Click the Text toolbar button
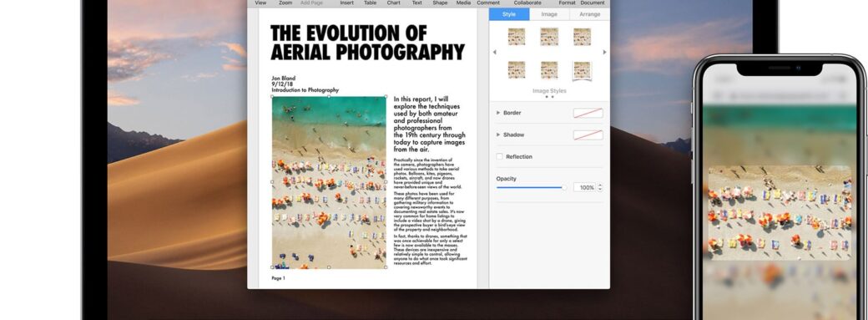Viewport: 868px width, 320px height. pyautogui.click(x=416, y=3)
